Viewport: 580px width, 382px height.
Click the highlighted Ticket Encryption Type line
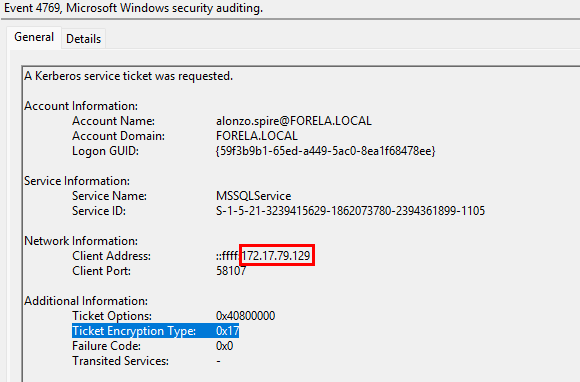tap(155, 331)
